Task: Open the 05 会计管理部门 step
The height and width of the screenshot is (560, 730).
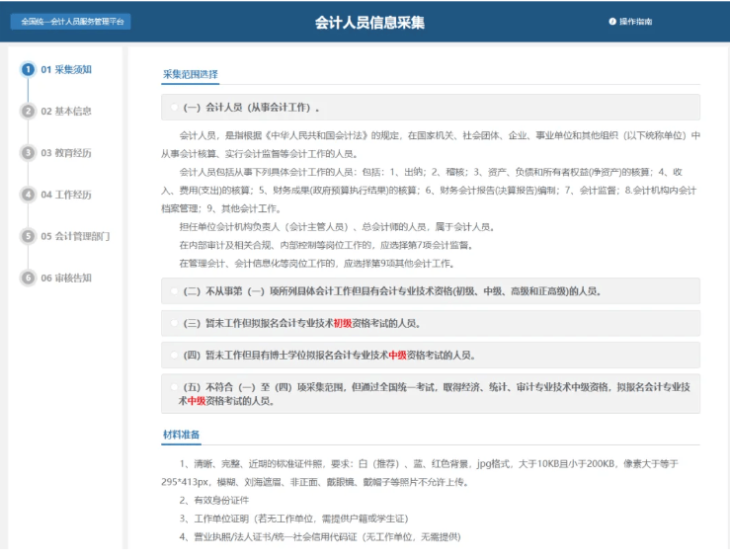Action: point(75,236)
